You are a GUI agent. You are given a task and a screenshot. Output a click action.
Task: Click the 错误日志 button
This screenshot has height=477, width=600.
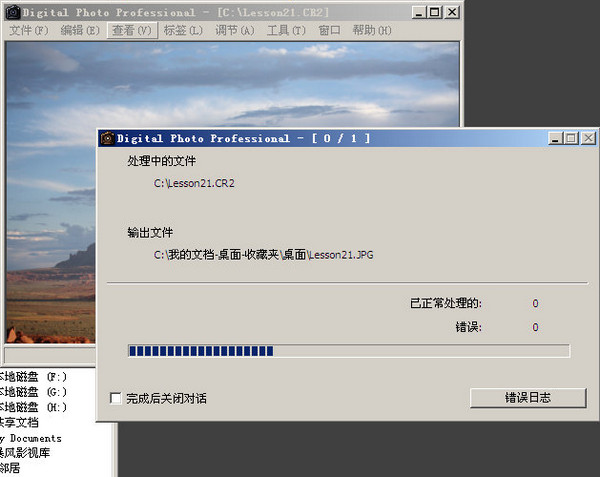(527, 397)
